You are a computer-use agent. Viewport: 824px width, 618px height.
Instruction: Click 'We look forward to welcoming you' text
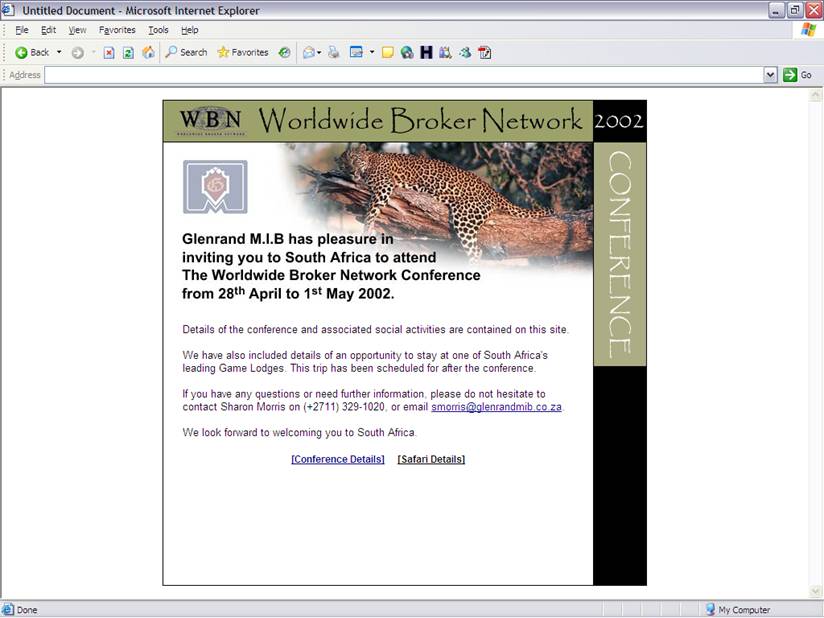point(300,432)
